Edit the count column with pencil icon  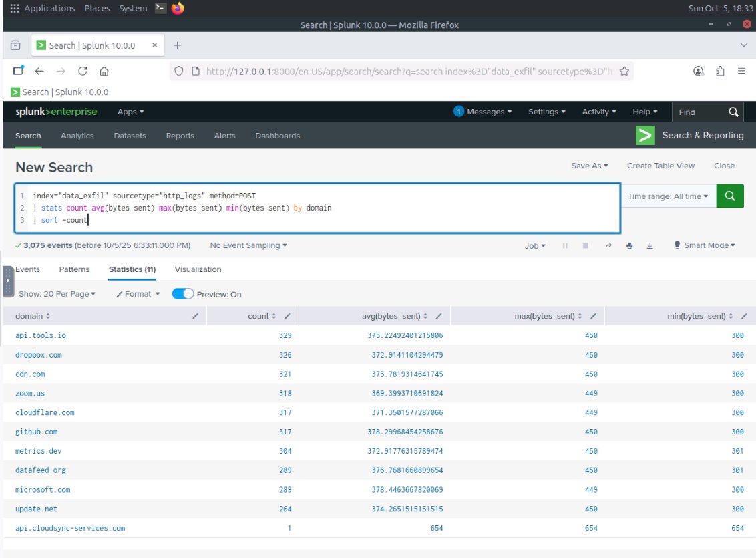287,316
